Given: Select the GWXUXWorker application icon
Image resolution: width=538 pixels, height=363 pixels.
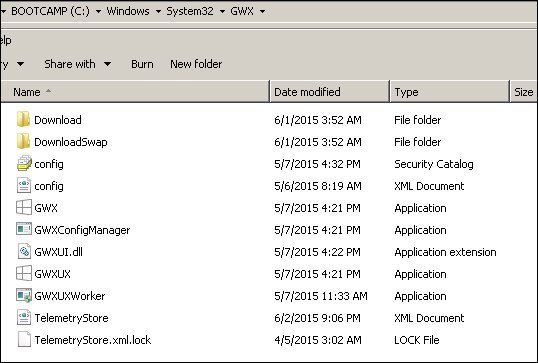Looking at the screenshot, I should 24,295.
